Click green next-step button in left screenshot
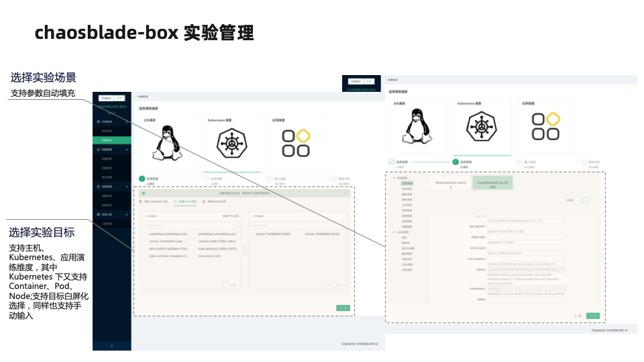The image size is (644, 362). [343, 308]
